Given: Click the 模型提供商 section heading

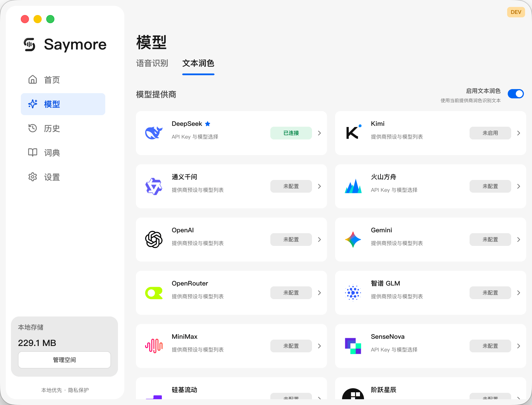Looking at the screenshot, I should click(156, 94).
